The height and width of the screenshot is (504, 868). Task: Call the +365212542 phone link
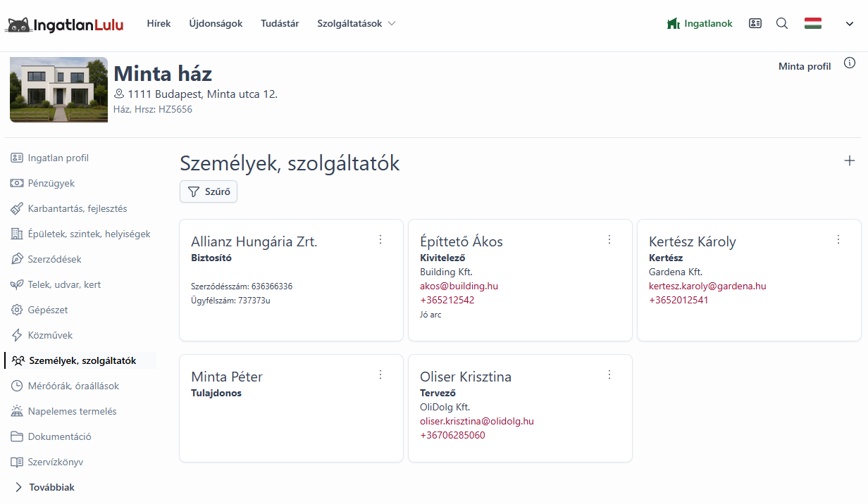(x=447, y=300)
